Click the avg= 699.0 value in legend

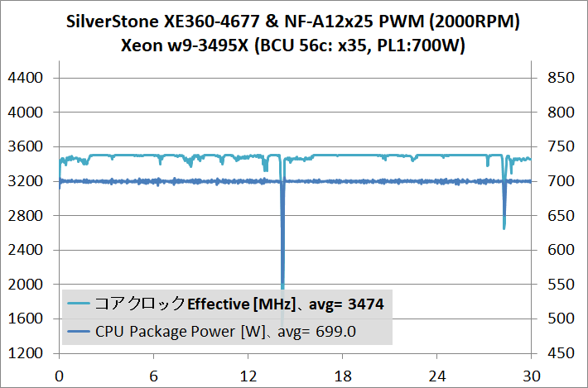point(317,332)
